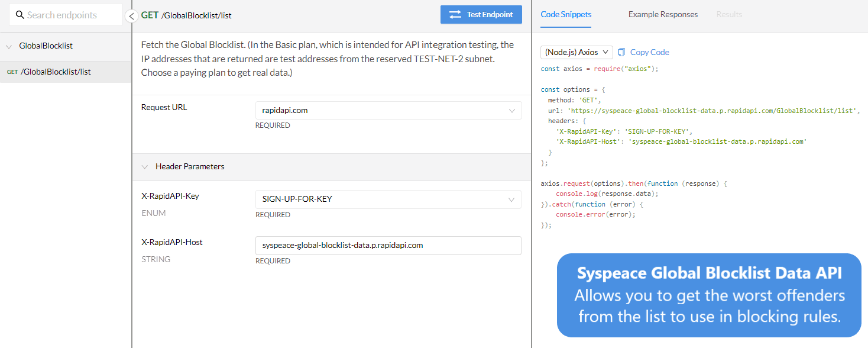Click the GlobalBlocklist group label
This screenshot has height=348, width=868.
(46, 46)
